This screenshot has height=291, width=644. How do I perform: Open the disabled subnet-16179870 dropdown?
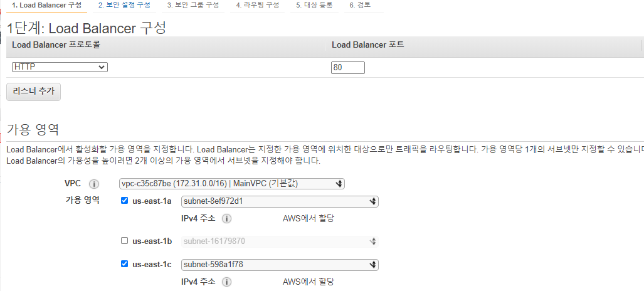[280, 241]
